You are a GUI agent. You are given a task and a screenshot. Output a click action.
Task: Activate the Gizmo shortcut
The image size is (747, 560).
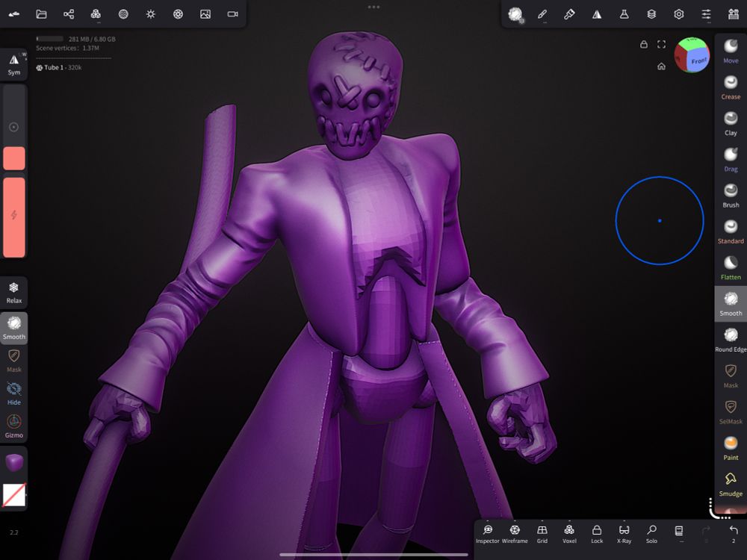tap(13, 426)
